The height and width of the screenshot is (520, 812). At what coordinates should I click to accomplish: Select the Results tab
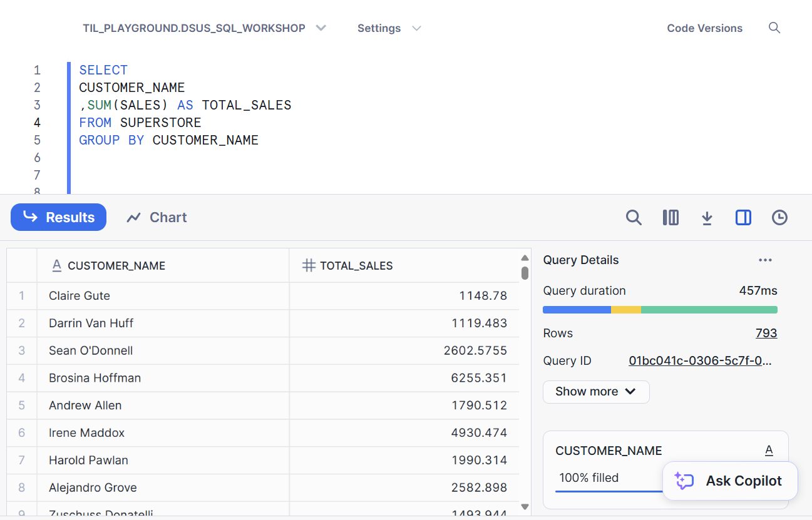59,218
